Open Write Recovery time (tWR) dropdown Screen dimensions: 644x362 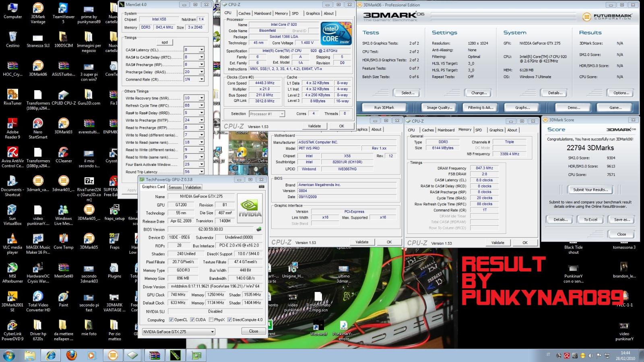[202, 98]
